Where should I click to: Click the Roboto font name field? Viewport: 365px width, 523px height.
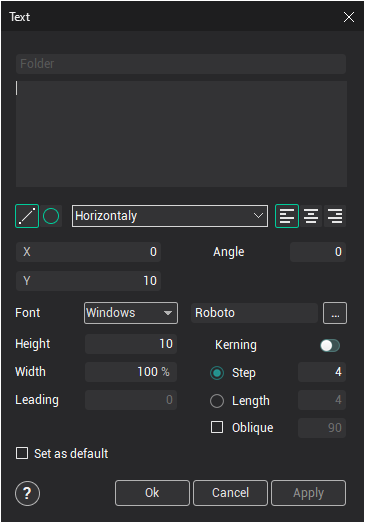[254, 313]
